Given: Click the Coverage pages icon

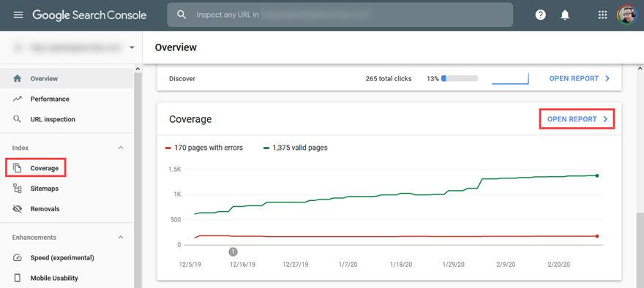Looking at the screenshot, I should point(18,168).
